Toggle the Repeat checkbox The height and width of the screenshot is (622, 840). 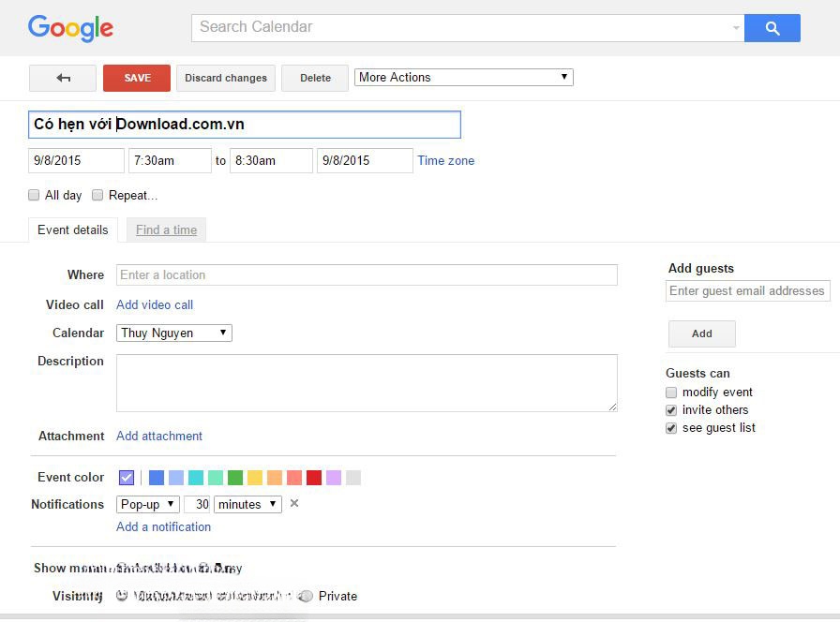[x=97, y=195]
